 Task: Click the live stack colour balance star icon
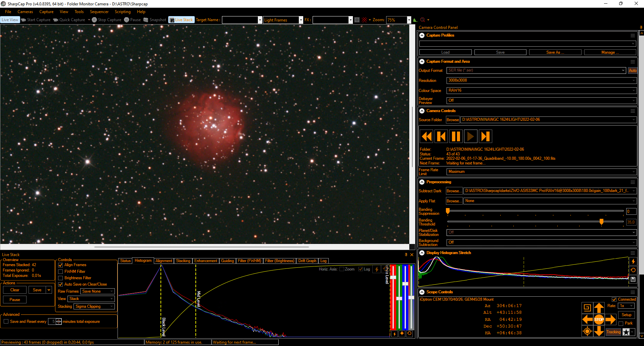(402, 334)
